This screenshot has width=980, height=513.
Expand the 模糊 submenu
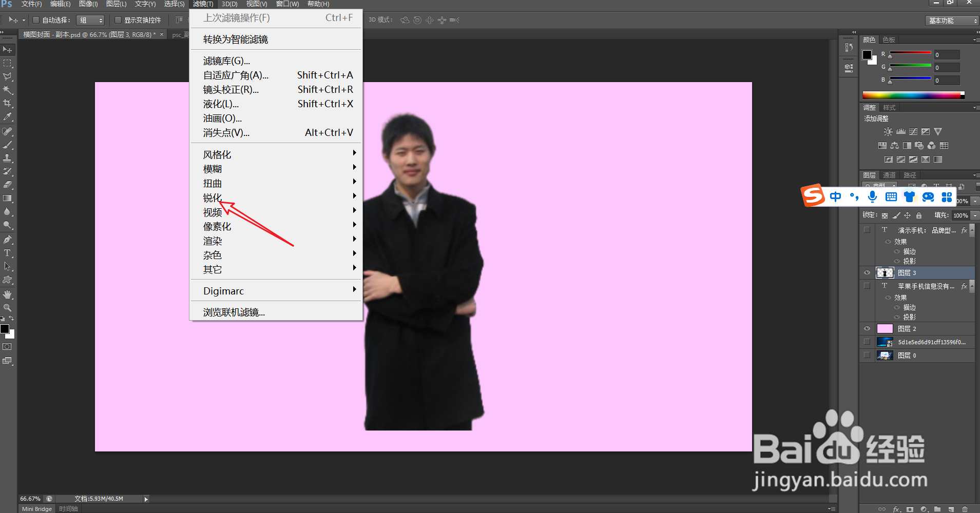pos(276,169)
